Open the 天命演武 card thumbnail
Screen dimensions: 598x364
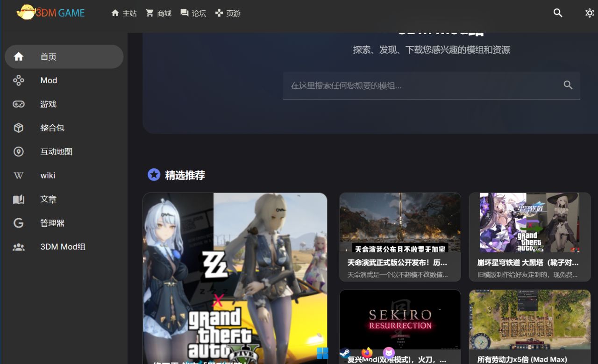coord(400,223)
